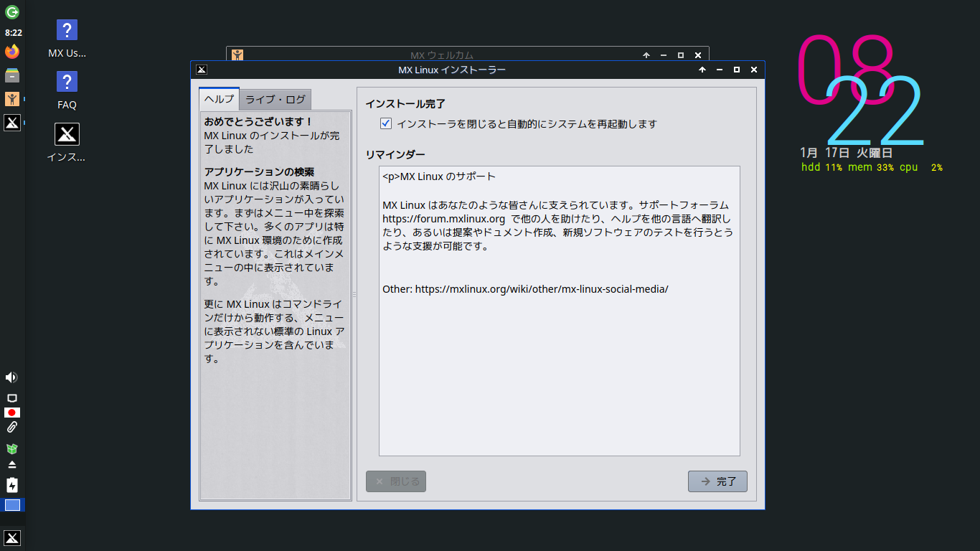Image resolution: width=980 pixels, height=551 pixels.
Task: Open the green package updater icon
Action: pyautogui.click(x=11, y=449)
